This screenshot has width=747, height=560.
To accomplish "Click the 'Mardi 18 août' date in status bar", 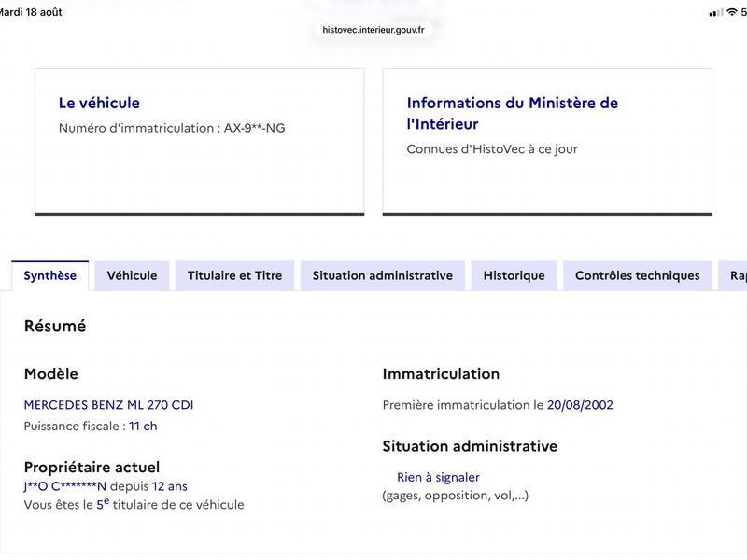I will coord(31,12).
